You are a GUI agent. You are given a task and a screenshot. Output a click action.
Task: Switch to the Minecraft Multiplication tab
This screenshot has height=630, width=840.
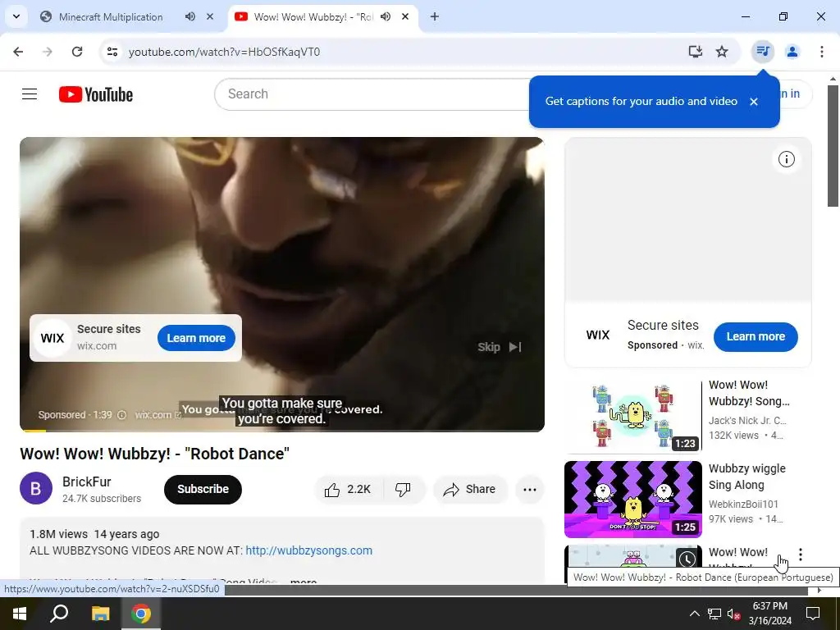(x=111, y=16)
